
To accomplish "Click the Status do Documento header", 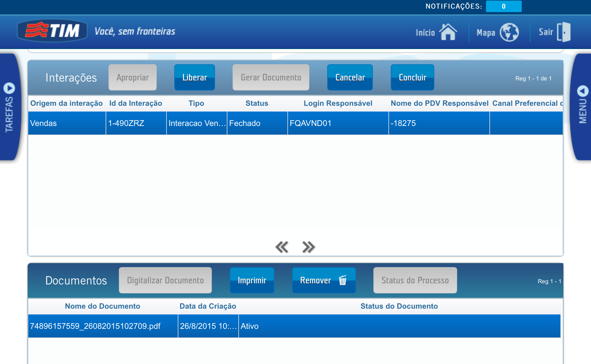I will tap(399, 306).
